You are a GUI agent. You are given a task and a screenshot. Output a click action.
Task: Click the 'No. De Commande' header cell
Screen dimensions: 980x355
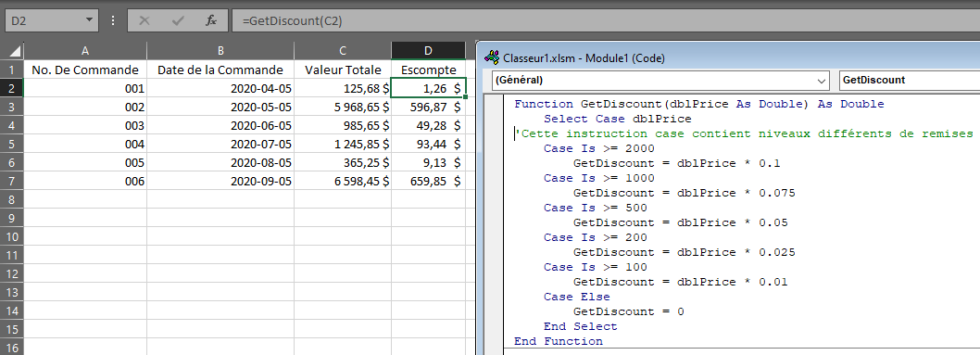click(85, 70)
